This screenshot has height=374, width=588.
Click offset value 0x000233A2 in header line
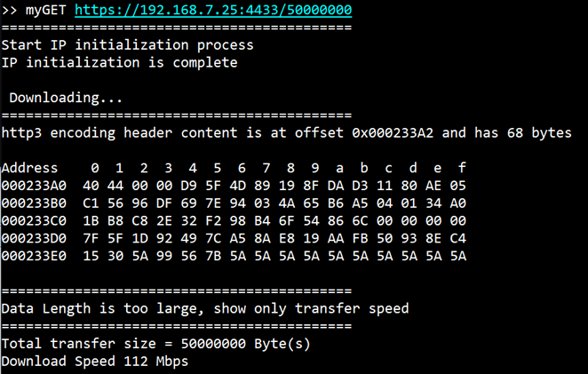(393, 132)
